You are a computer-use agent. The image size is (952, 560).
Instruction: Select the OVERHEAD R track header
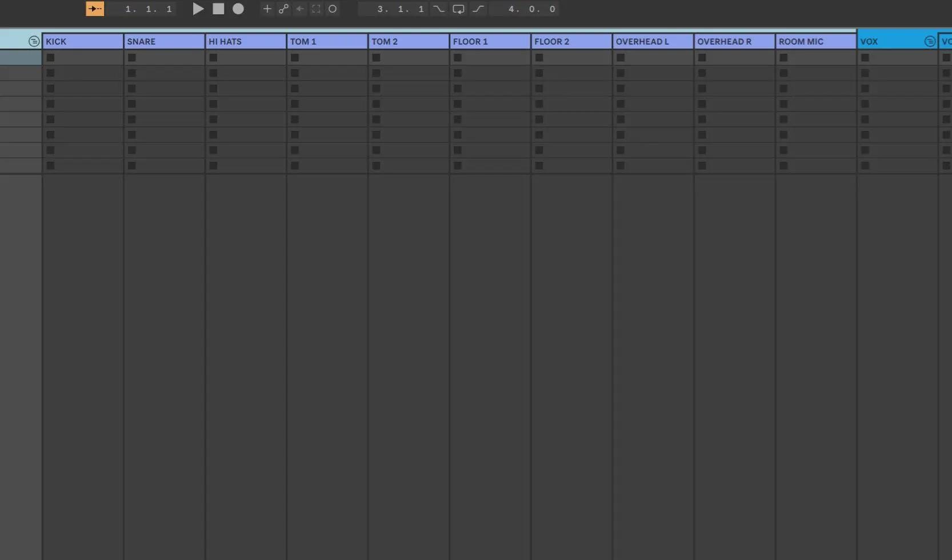(734, 41)
